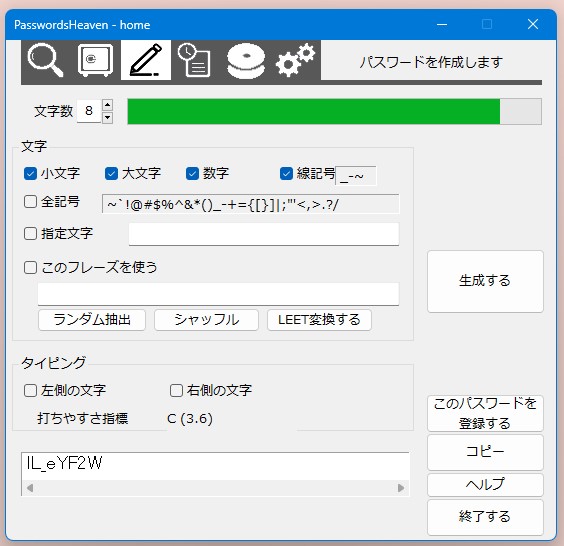
Task: Uncheck the 大文字 checkbox
Action: pos(112,173)
